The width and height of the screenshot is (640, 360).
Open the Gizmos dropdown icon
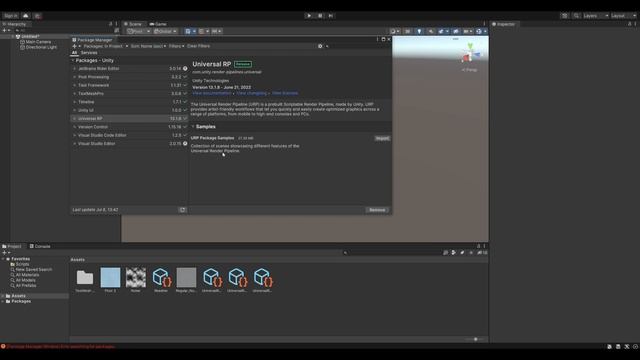(481, 31)
